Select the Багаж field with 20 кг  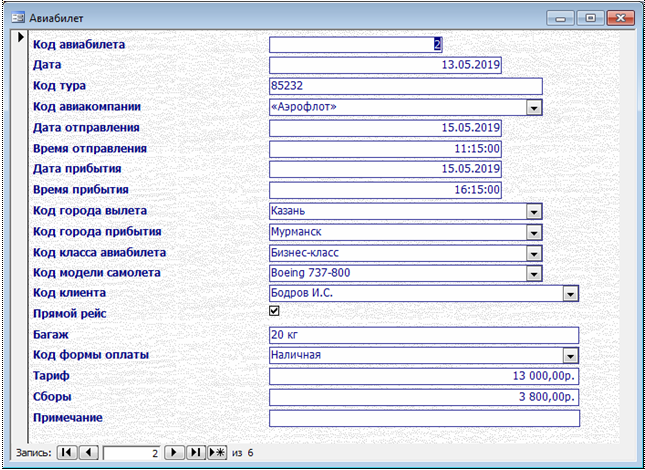coord(424,335)
